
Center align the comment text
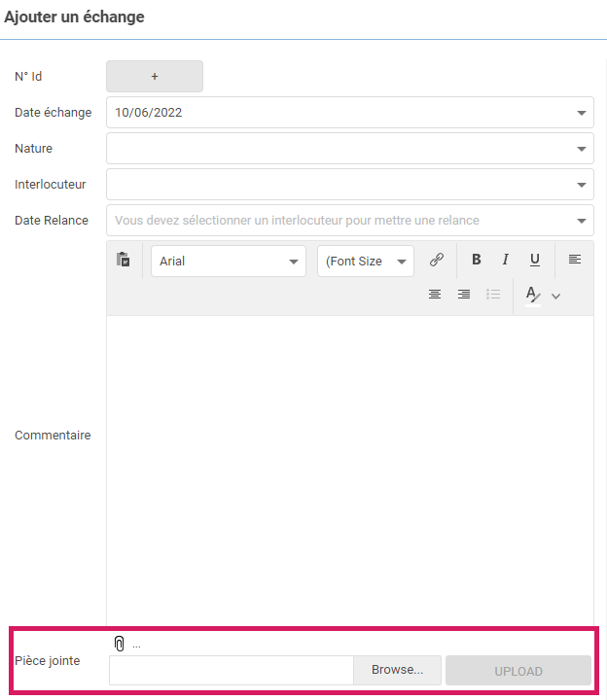(x=435, y=294)
